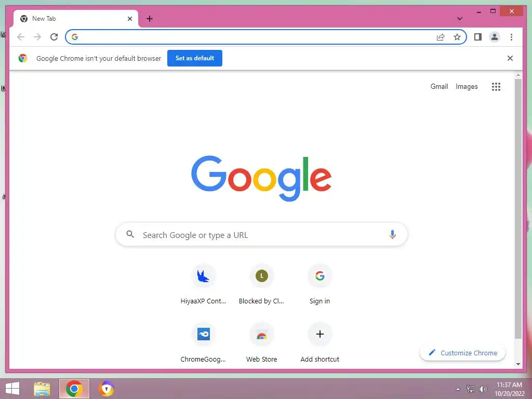This screenshot has width=532, height=399.
Task: Open the Web Store shortcut
Action: [261, 342]
